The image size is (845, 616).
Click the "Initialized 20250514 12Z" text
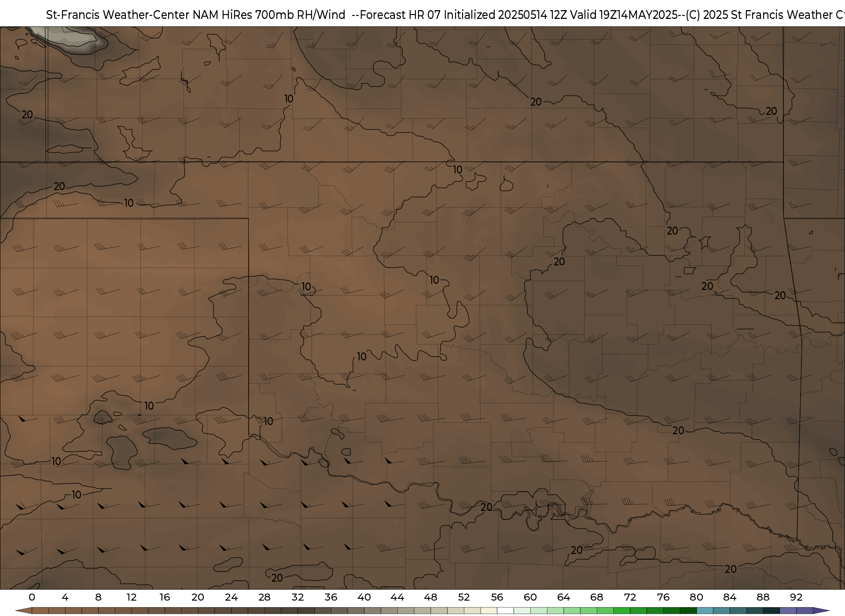[506, 15]
